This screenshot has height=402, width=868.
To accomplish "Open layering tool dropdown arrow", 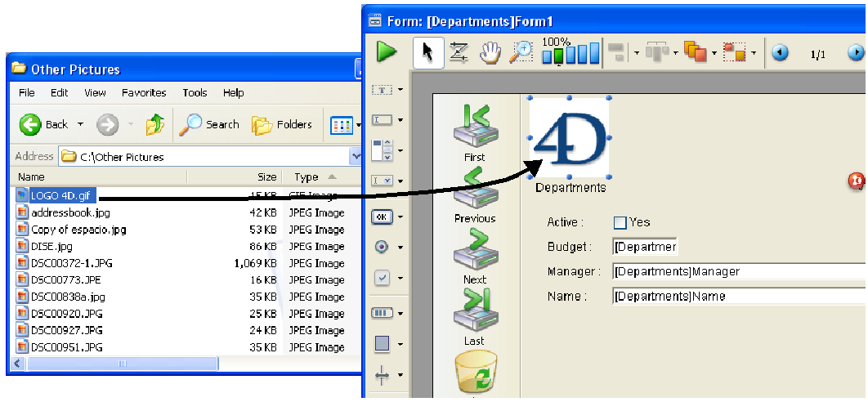I will point(714,54).
